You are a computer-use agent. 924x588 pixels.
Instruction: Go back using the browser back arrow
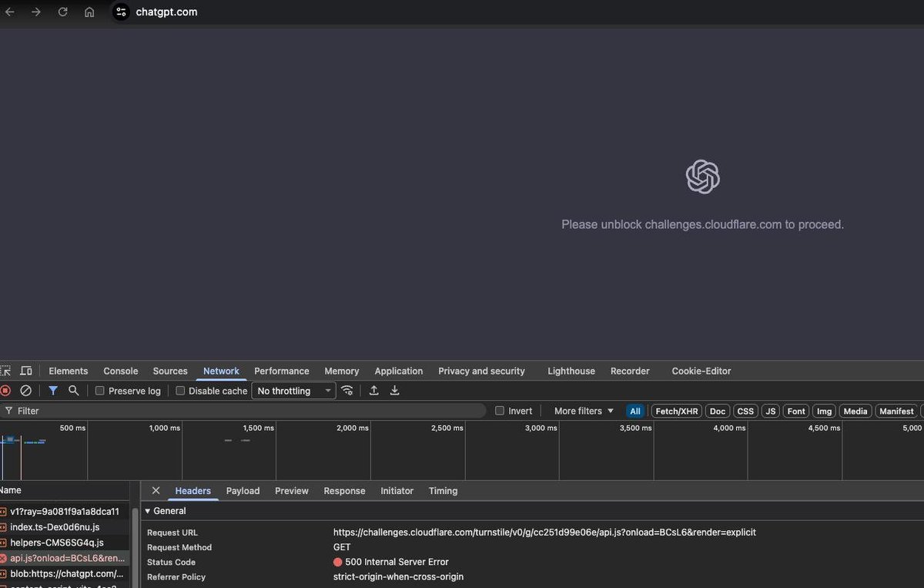pos(10,12)
